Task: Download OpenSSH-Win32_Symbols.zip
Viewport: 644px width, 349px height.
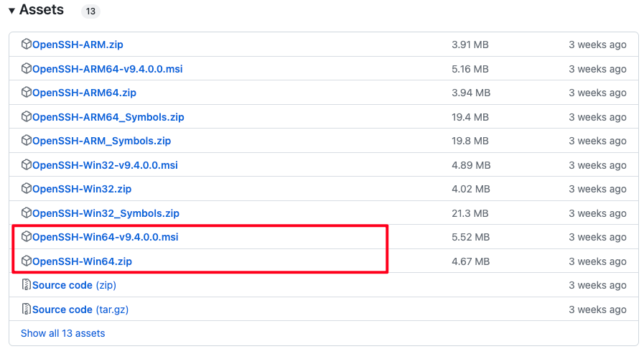Action: click(106, 213)
